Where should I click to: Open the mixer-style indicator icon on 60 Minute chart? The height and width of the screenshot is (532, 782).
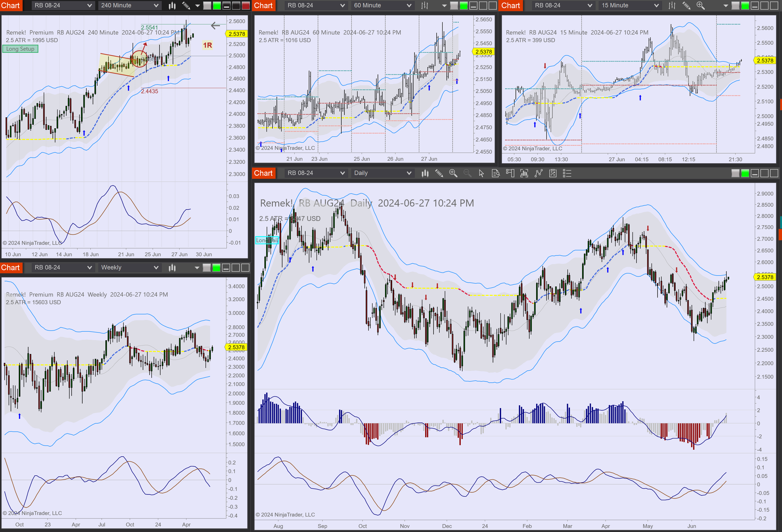coord(425,5)
